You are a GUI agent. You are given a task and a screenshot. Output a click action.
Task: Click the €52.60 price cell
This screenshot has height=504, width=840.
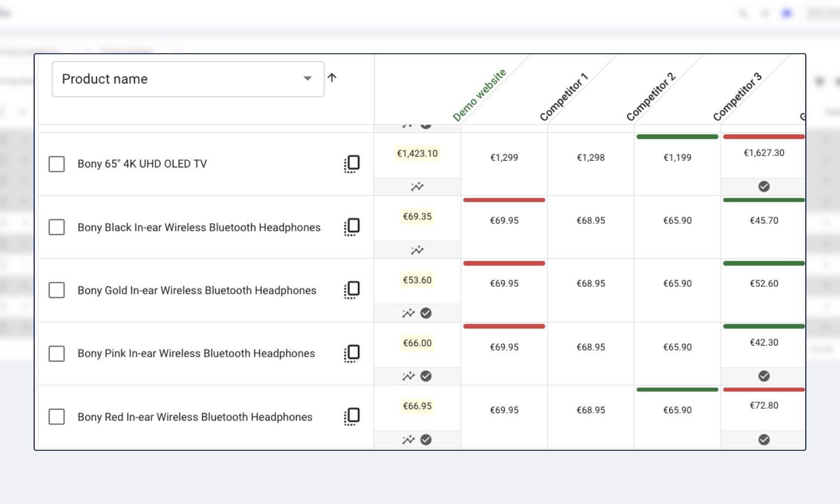click(764, 283)
